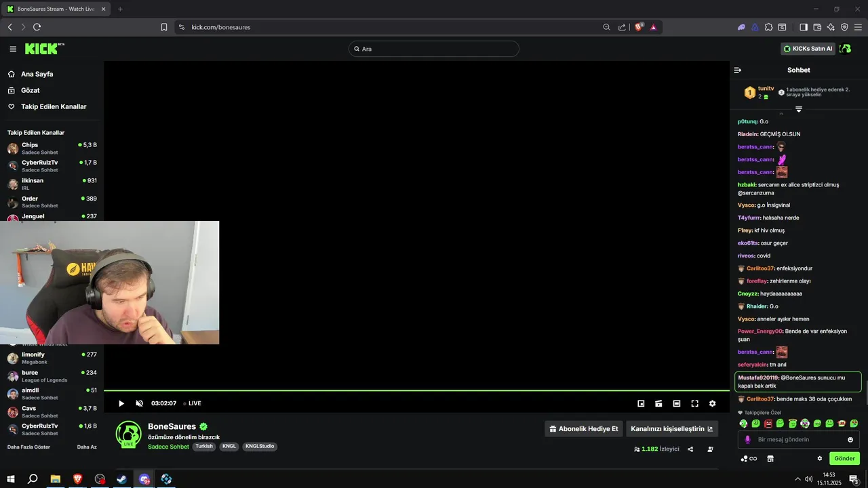Open user profile avatar at top right
Screen dimensions: 868x488
845,49
